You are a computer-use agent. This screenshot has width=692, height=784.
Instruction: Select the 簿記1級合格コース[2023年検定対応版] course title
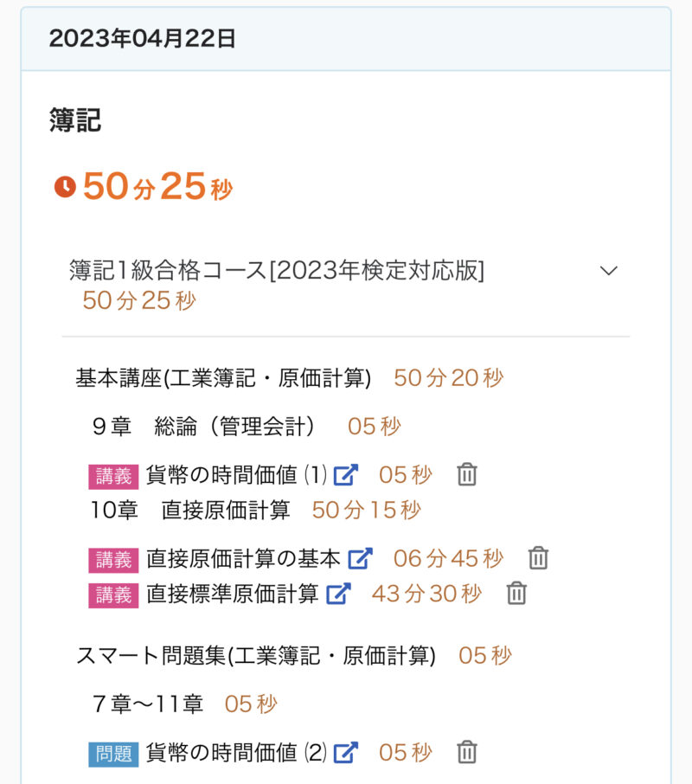click(277, 271)
